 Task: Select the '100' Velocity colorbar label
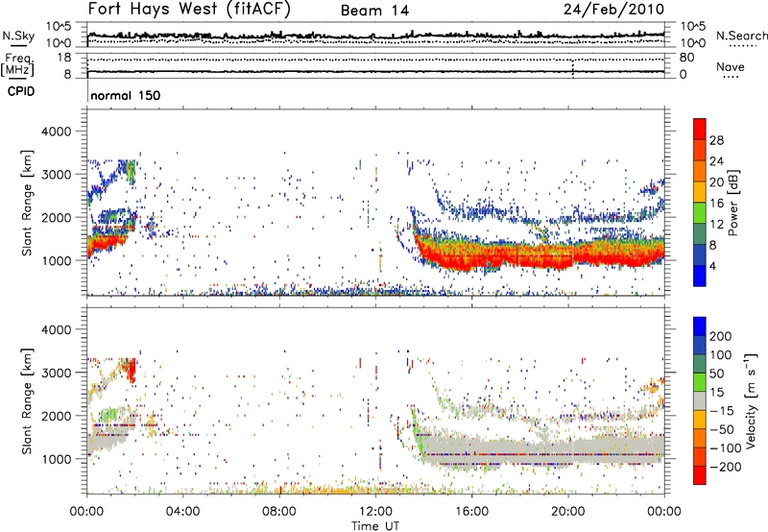pos(721,355)
